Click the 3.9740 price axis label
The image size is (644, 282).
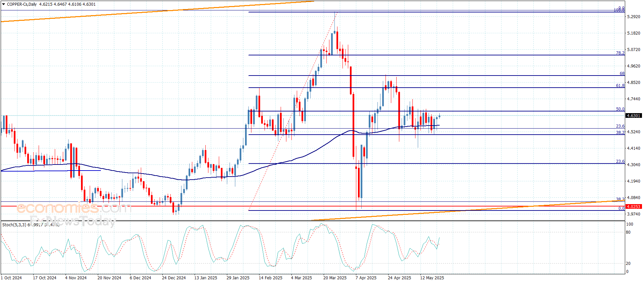tap(633, 214)
